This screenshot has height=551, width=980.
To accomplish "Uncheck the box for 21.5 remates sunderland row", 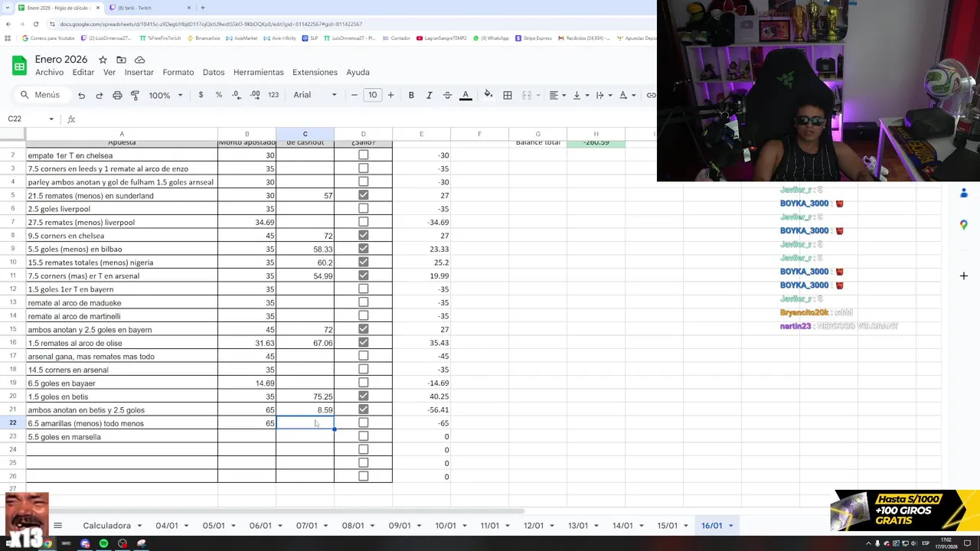I will [x=364, y=195].
